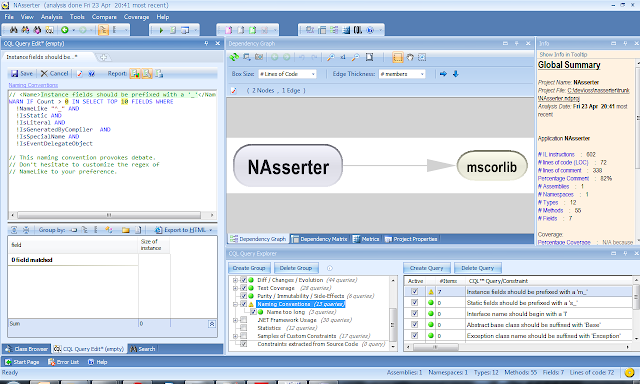This screenshot has width=640, height=384.
Task: Expand .NET Framework Usage tree node
Action: pyautogui.click(x=236, y=320)
